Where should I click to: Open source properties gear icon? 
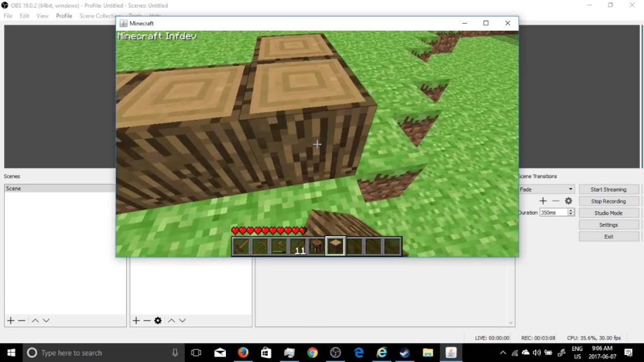click(158, 320)
